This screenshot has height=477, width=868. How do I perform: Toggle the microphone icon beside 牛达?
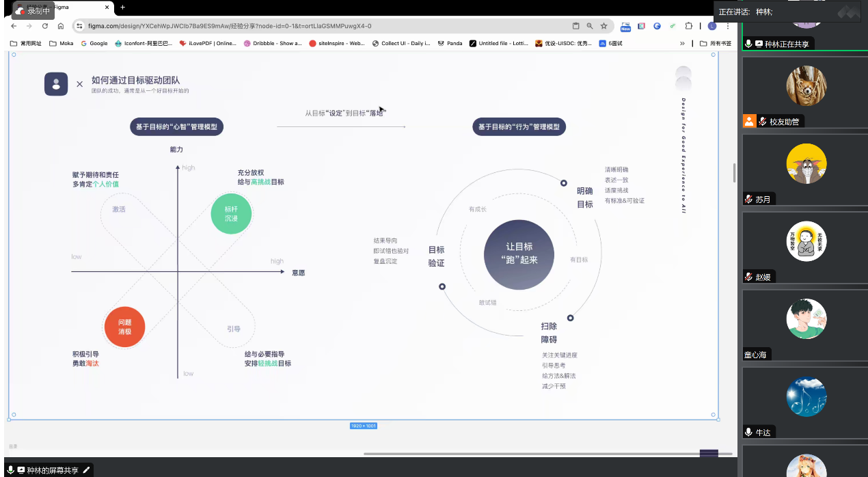coord(749,432)
